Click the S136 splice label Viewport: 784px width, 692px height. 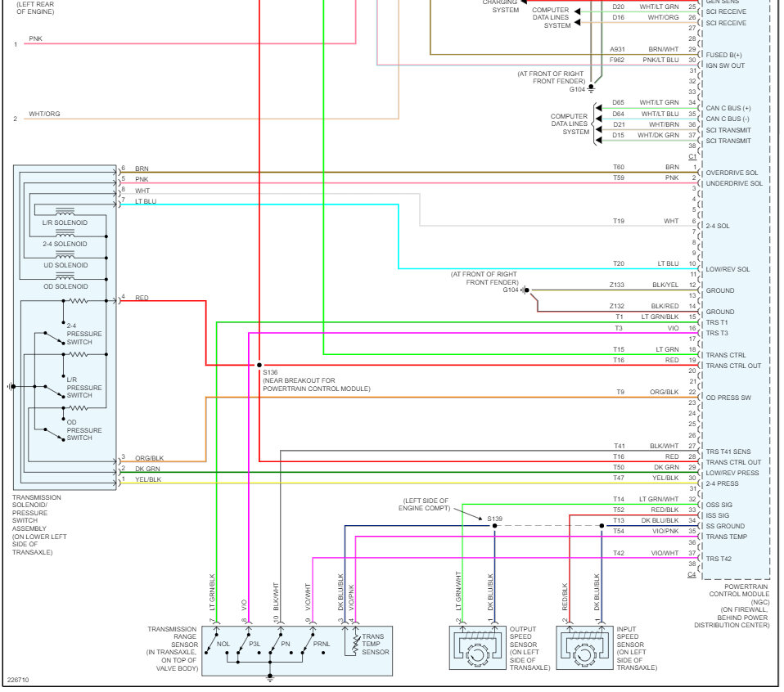[270, 373]
